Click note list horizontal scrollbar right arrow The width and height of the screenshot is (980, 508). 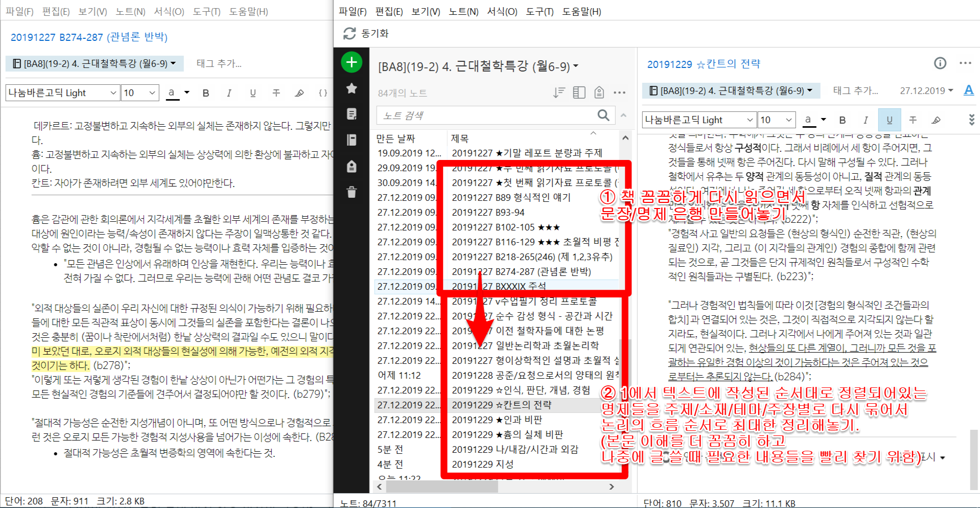coord(612,487)
